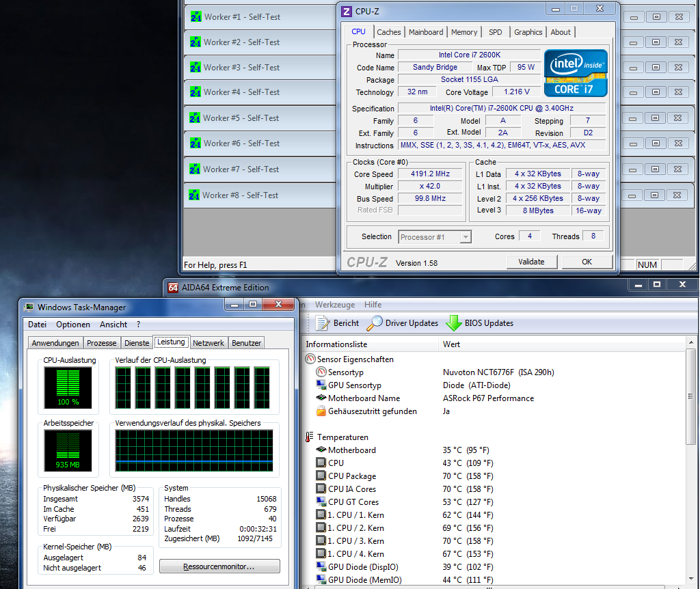Viewport: 700px width, 589px height.
Task: Click the Worker #5 Self-Test window icon
Action: click(x=195, y=118)
